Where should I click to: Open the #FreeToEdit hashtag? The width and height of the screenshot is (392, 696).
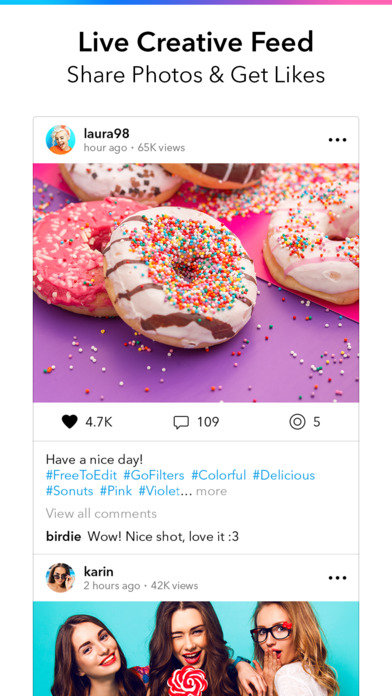pyautogui.click(x=81, y=475)
